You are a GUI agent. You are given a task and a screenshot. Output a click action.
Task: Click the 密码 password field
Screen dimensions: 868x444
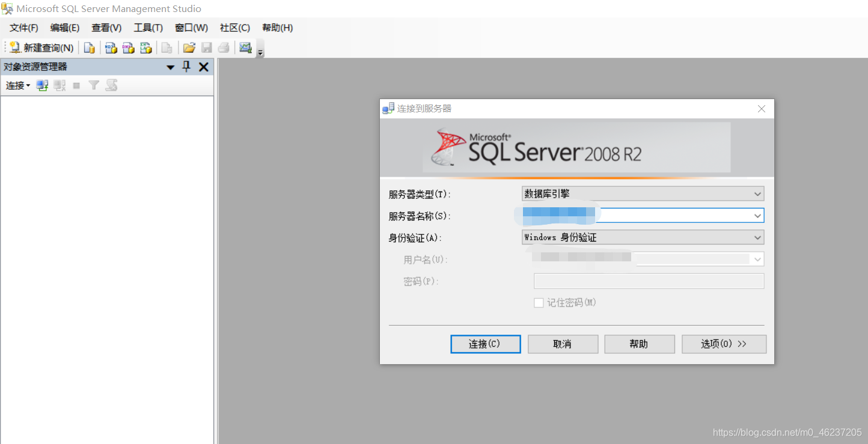649,281
